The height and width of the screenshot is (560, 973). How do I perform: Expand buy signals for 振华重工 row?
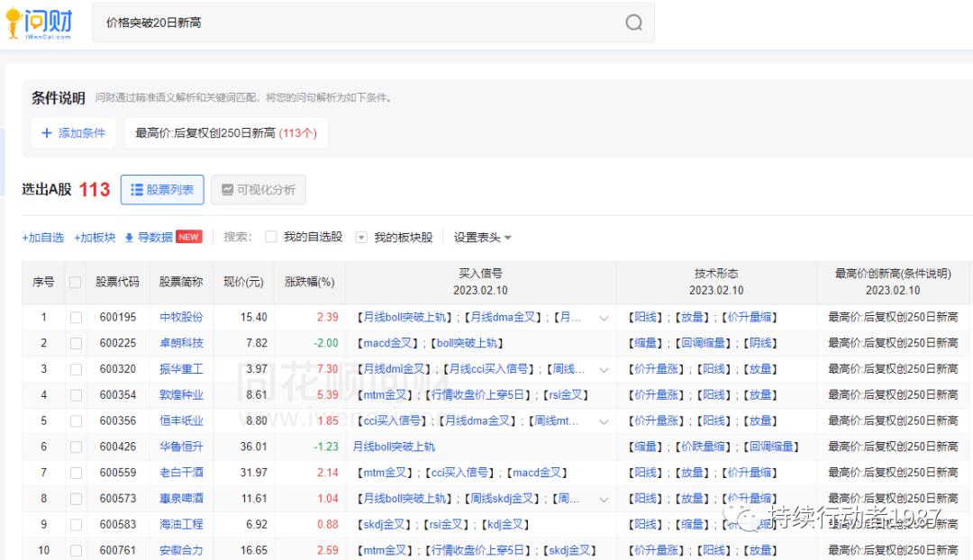click(x=604, y=369)
